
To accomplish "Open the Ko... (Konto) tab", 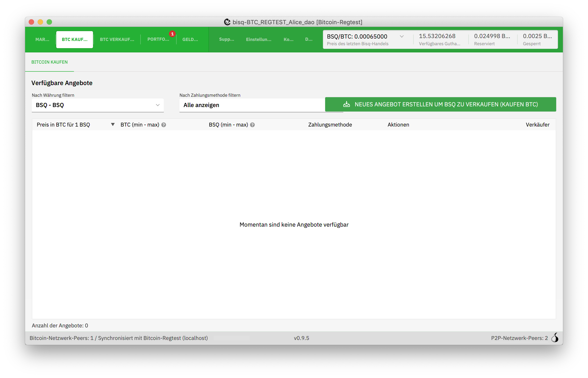I will pyautogui.click(x=288, y=39).
